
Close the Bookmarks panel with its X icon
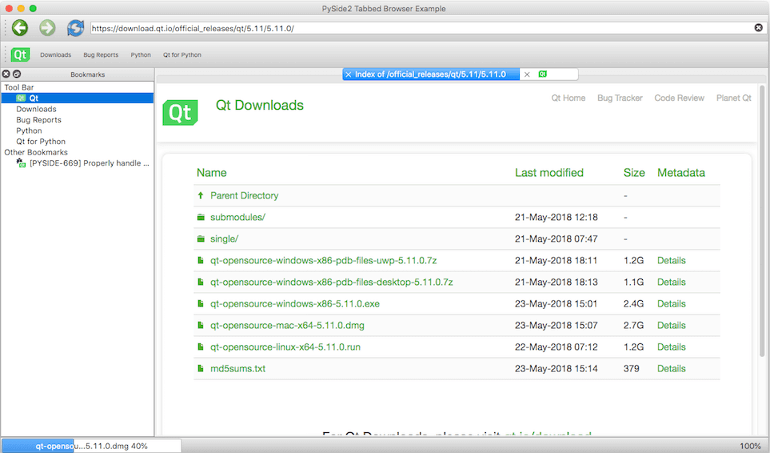point(6,74)
